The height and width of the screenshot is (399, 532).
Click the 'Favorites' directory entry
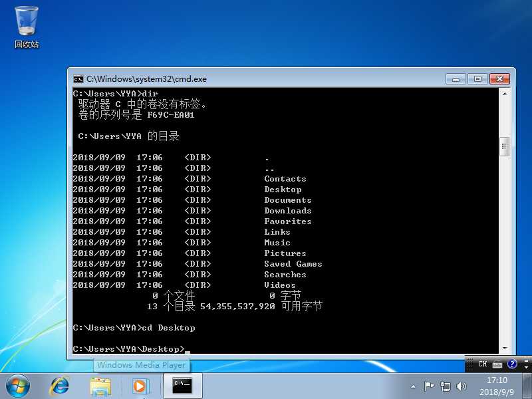click(x=288, y=221)
